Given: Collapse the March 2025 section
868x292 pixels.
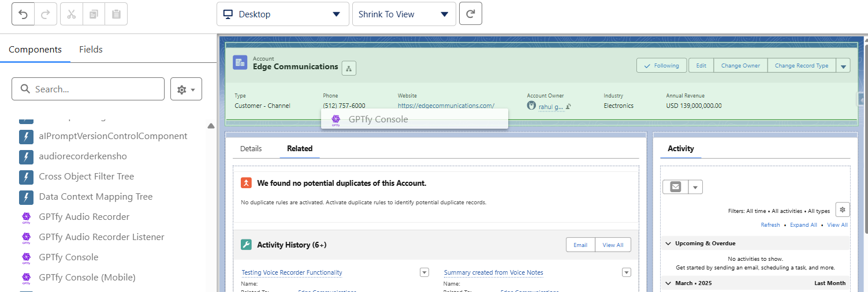Looking at the screenshot, I should (669, 283).
